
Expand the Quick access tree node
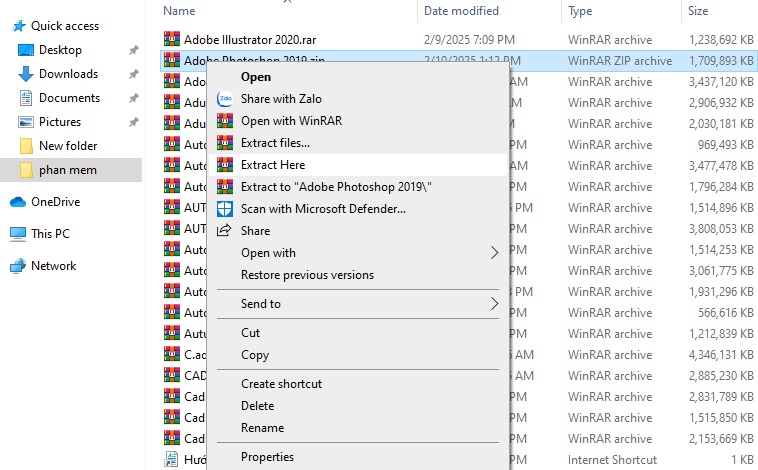8,26
